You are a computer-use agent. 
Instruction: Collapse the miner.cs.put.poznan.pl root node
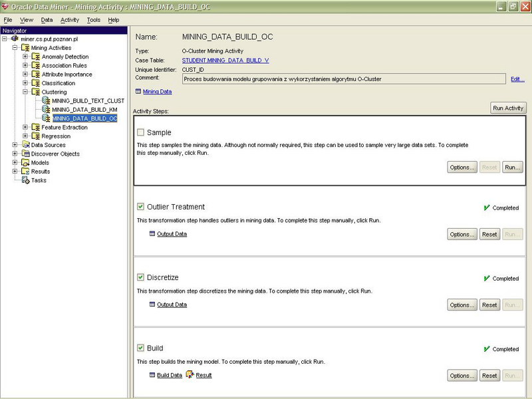point(5,39)
